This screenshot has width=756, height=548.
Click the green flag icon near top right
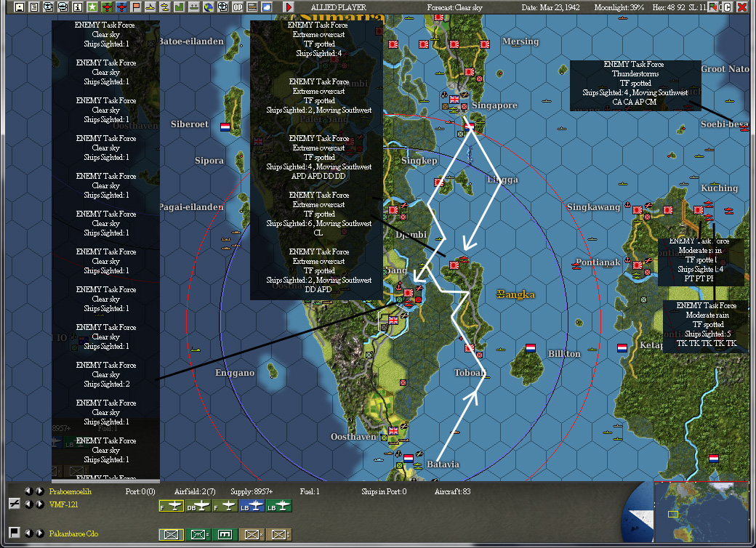[x=714, y=7]
